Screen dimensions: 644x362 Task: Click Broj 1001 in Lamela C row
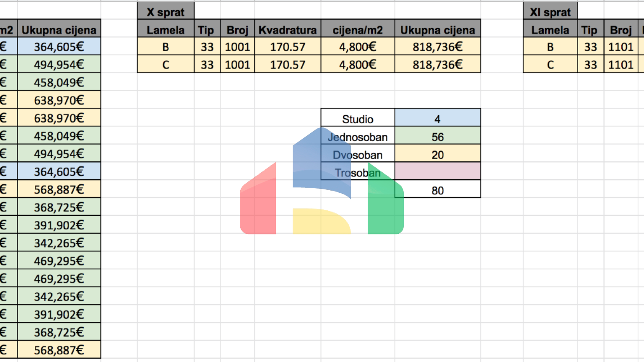pyautogui.click(x=237, y=65)
